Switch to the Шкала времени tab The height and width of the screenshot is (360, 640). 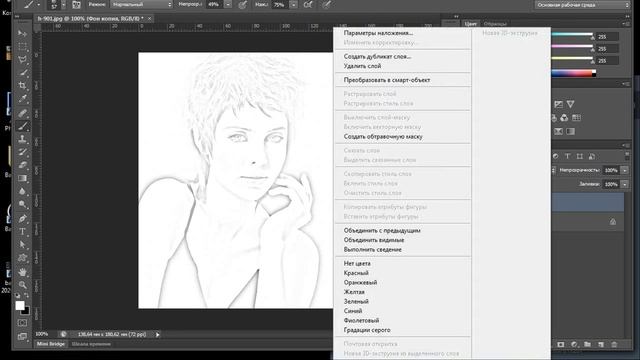tap(91, 344)
